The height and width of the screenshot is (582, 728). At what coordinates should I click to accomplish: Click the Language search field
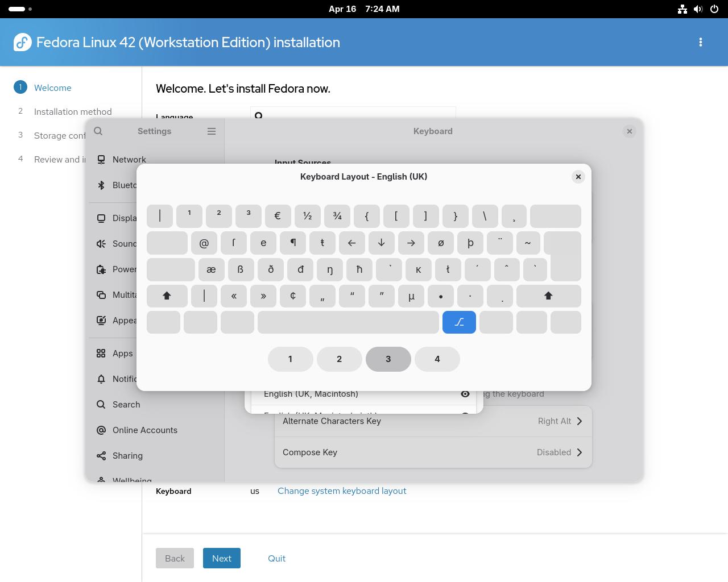[353, 113]
